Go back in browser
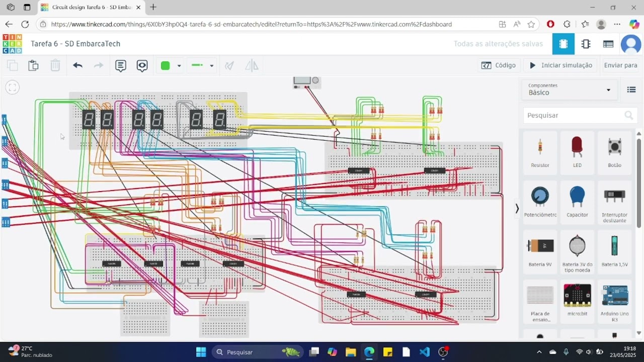 [x=9, y=24]
